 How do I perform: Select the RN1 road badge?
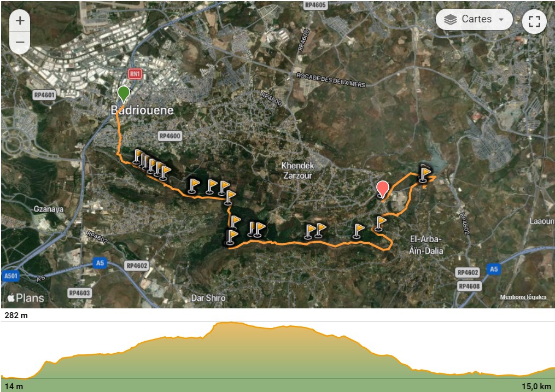135,74
